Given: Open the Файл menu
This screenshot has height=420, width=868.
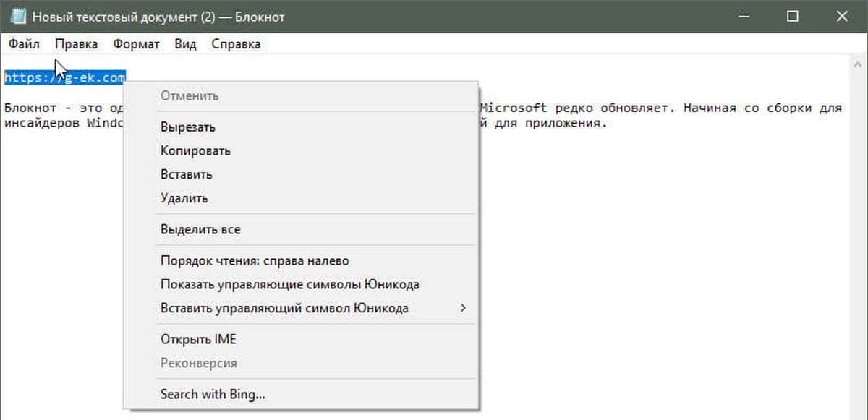Looking at the screenshot, I should click(x=24, y=44).
